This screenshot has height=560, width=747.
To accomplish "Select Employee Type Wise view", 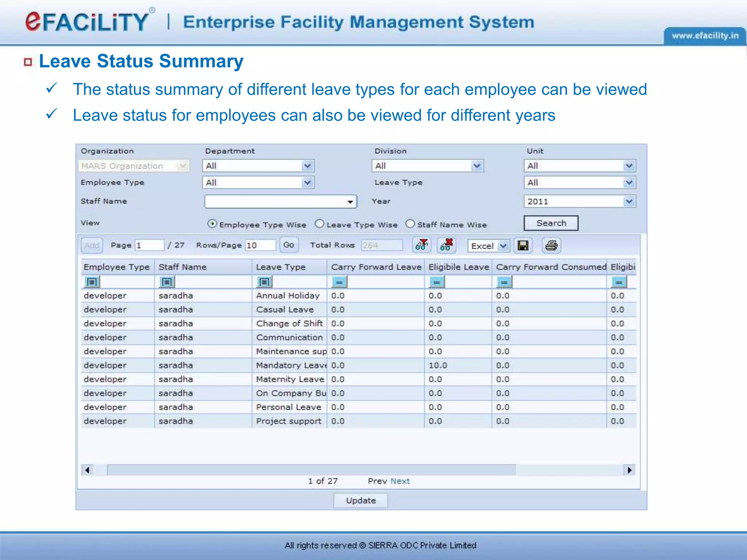I will [212, 224].
